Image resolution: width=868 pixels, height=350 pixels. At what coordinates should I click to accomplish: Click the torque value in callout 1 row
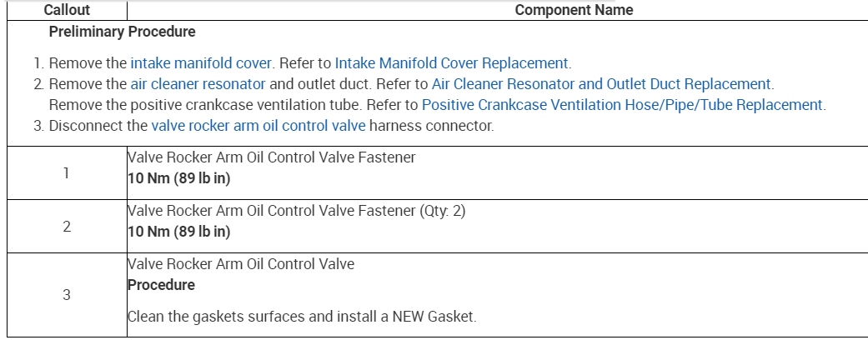pos(178,177)
